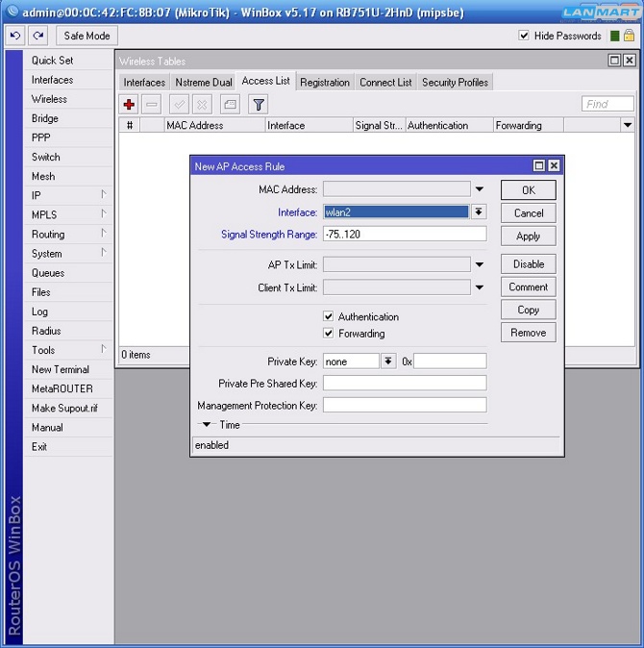This screenshot has height=648, width=644.
Task: Open the Connect List tab
Action: click(385, 83)
